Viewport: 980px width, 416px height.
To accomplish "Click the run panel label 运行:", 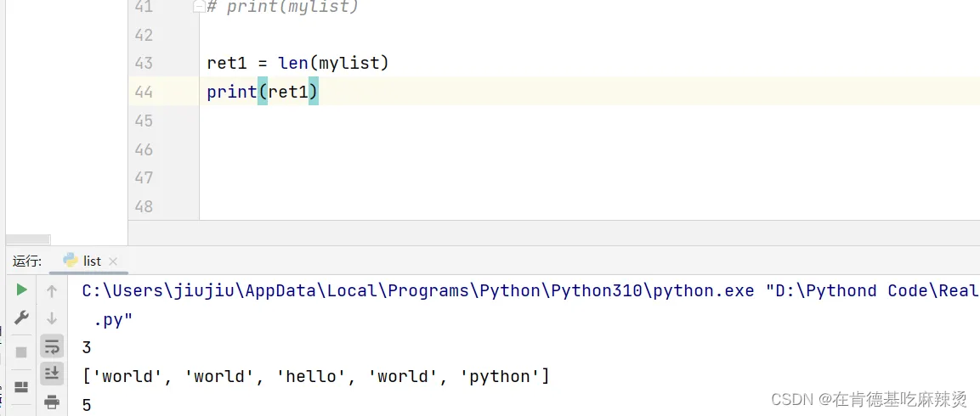I will point(27,261).
